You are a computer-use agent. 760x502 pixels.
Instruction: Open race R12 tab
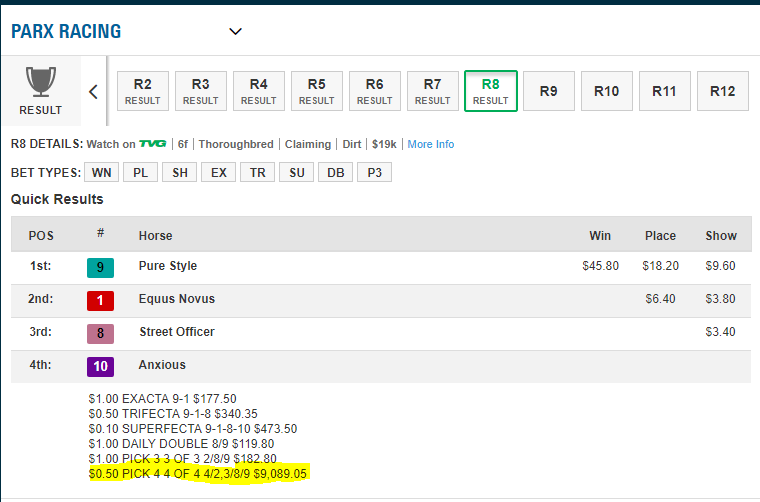point(723,91)
